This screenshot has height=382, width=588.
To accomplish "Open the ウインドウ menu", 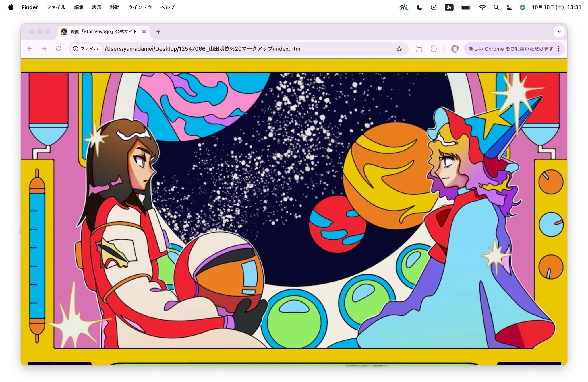I will 140,7.
